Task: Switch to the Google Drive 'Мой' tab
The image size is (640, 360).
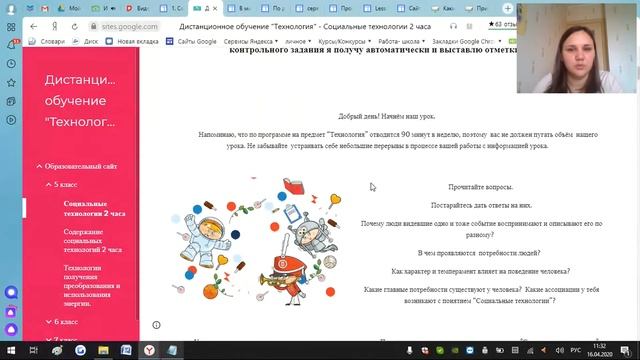Action: pyautogui.click(x=69, y=8)
